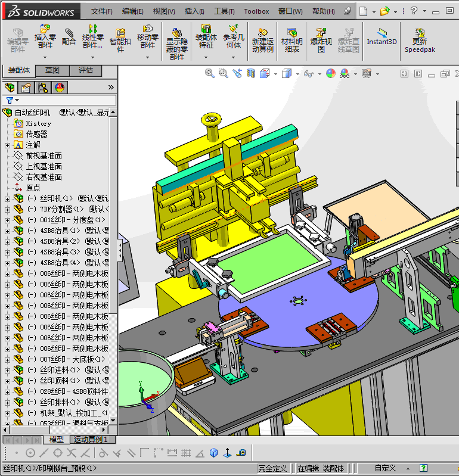
Task: Select the Move Component (移动零部件) tool
Action: point(148,36)
